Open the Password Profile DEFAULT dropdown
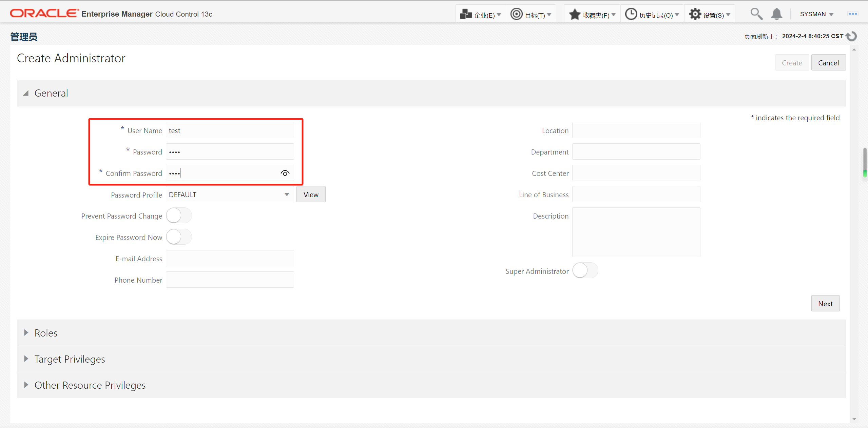The height and width of the screenshot is (428, 868). pos(230,195)
